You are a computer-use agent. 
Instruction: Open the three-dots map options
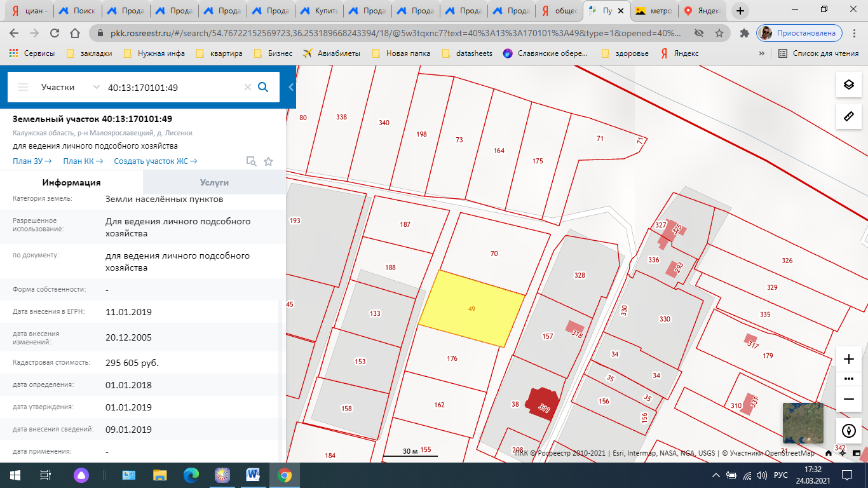tap(848, 379)
